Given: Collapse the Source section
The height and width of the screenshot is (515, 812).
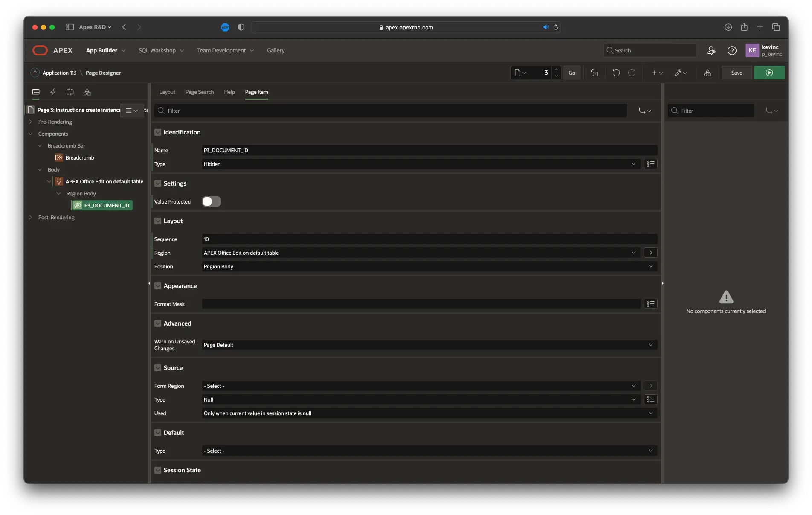Looking at the screenshot, I should click(x=158, y=368).
